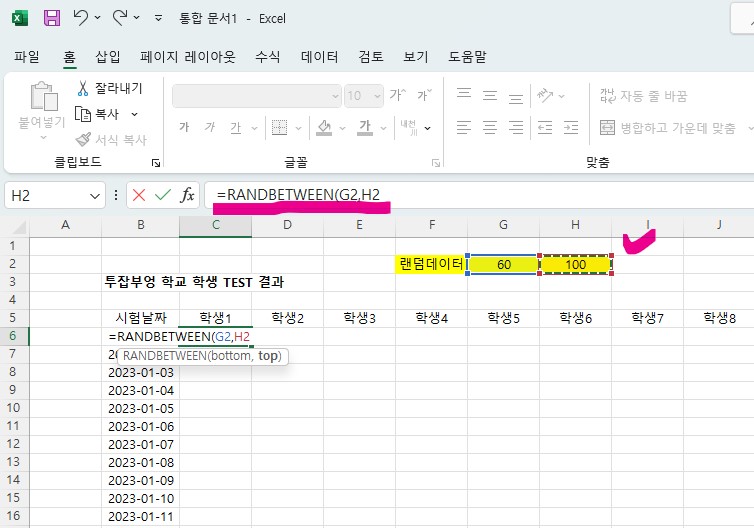754x528 pixels.
Task: Click cell G2 containing 60
Action: pyautogui.click(x=503, y=264)
